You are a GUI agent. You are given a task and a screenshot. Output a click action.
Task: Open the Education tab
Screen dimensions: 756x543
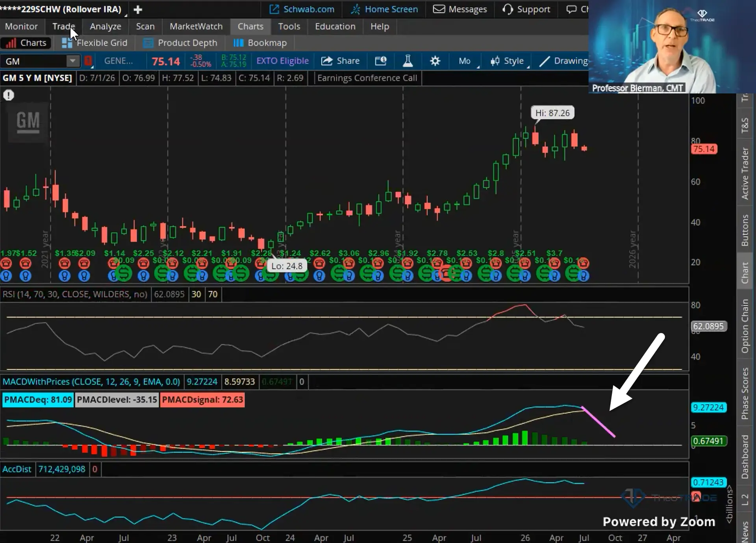[x=335, y=26]
